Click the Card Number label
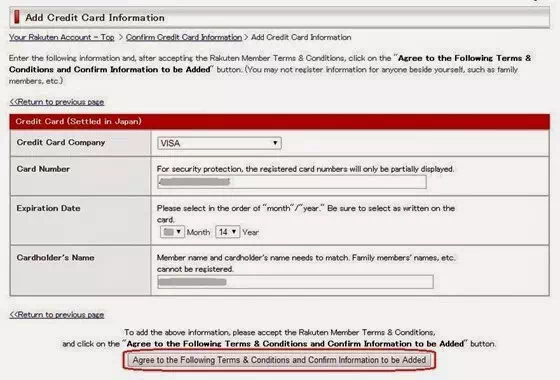This screenshot has width=560, height=380. click(x=43, y=169)
